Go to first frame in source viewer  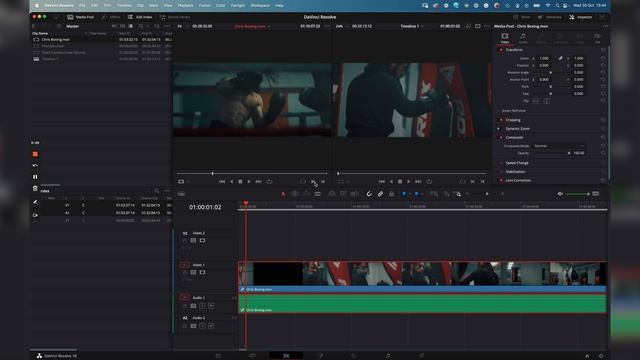pyautogui.click(x=222, y=182)
